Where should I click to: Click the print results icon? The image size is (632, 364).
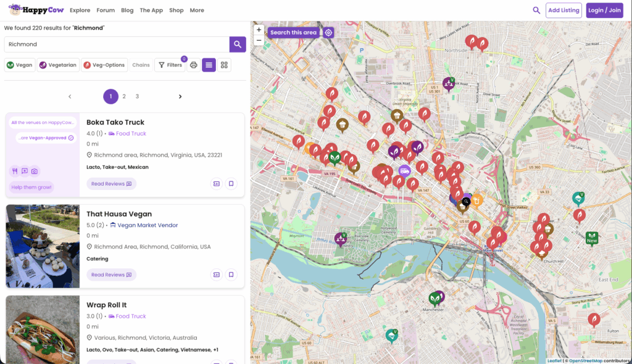[194, 65]
